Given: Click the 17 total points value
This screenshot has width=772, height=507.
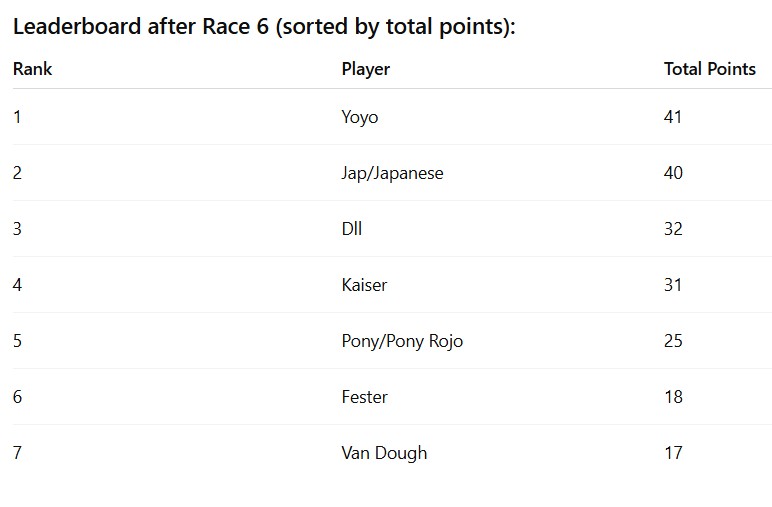Looking at the screenshot, I should 674,453.
